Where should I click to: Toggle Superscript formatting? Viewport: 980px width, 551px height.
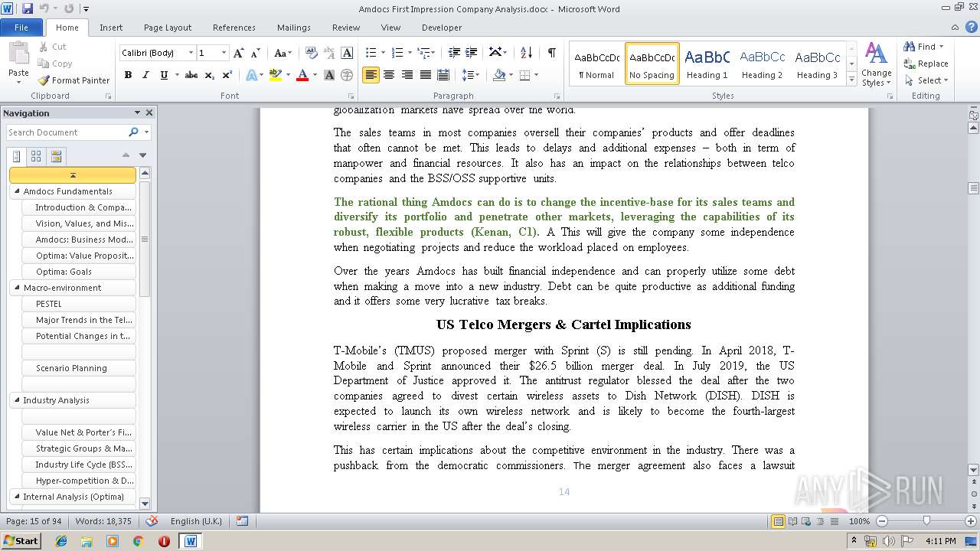click(x=227, y=75)
